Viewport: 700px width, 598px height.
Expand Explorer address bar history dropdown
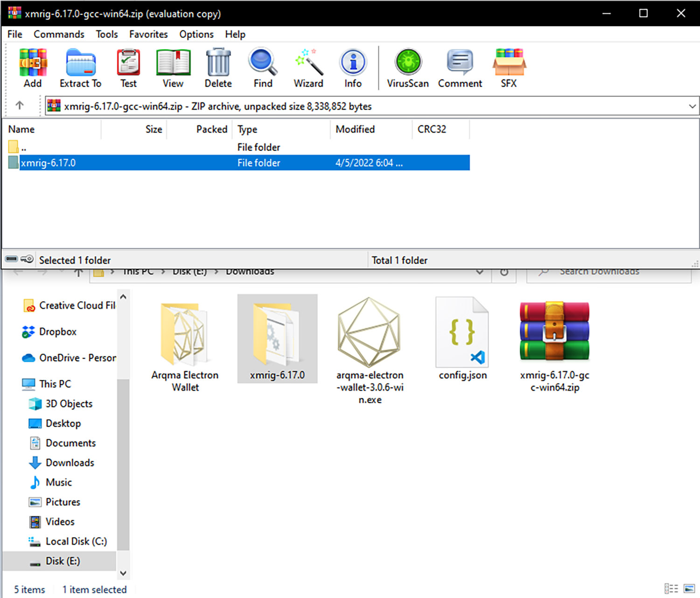(x=479, y=272)
